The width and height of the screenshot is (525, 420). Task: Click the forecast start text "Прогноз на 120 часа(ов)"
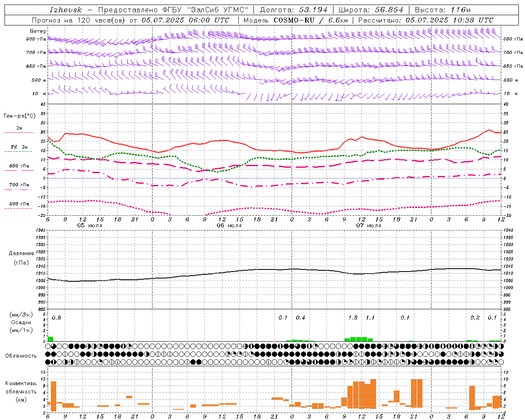point(79,20)
